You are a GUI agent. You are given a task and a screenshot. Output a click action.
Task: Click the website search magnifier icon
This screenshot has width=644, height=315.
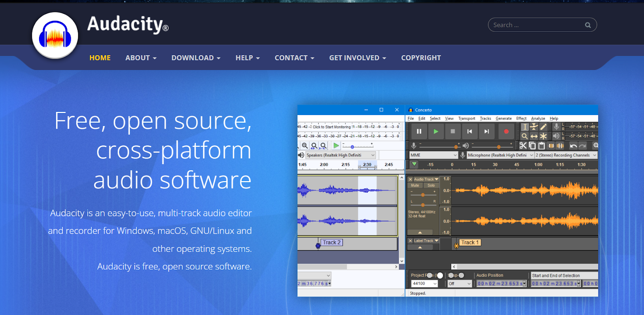click(588, 25)
